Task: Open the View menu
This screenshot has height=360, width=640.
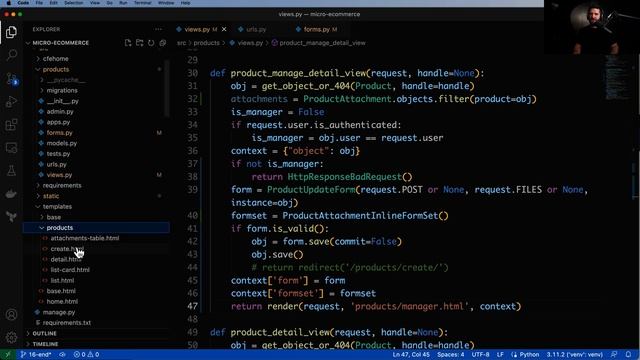Action: 95,3
